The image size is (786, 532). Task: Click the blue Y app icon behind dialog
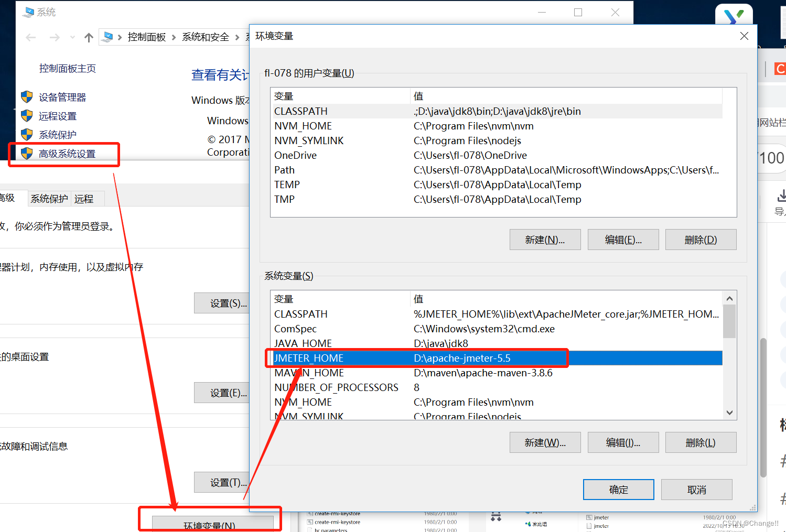tap(734, 15)
